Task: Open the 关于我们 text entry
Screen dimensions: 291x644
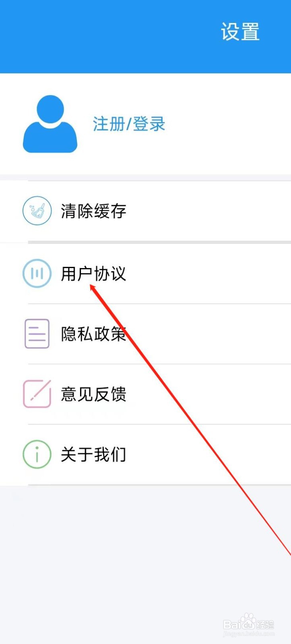Action: coord(93,454)
